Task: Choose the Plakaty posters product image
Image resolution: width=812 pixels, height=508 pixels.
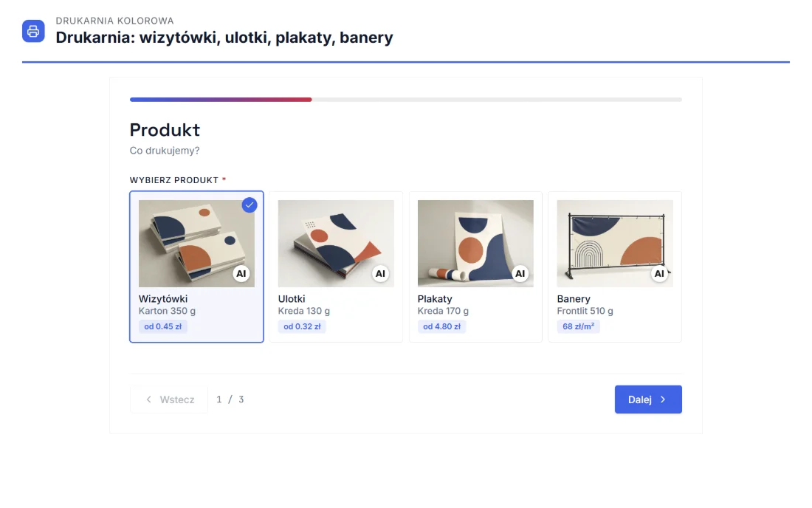Action: click(475, 244)
